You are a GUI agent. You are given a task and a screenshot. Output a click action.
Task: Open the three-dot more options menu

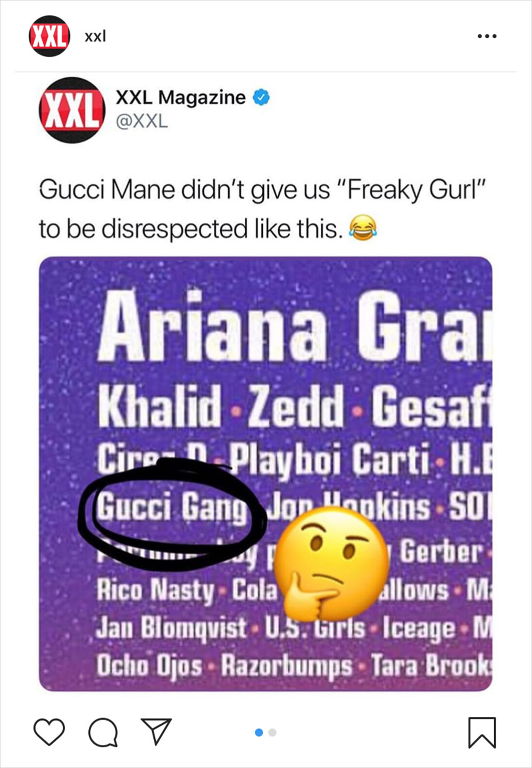(x=487, y=36)
